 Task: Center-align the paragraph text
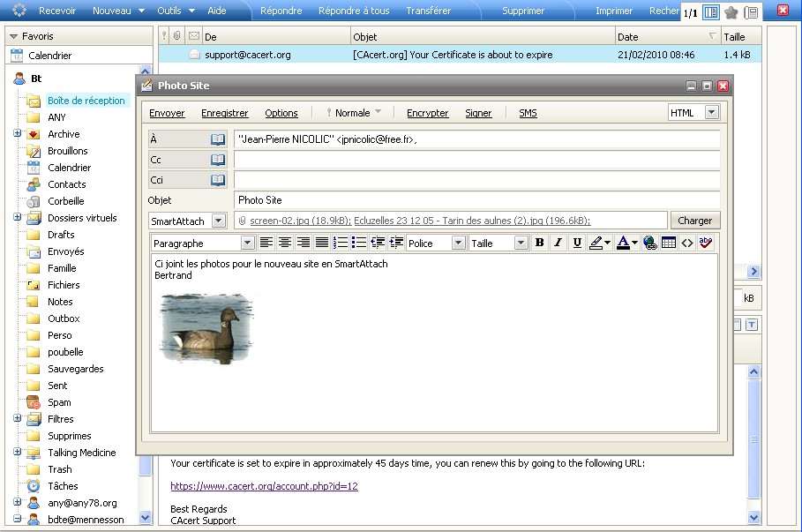click(285, 243)
